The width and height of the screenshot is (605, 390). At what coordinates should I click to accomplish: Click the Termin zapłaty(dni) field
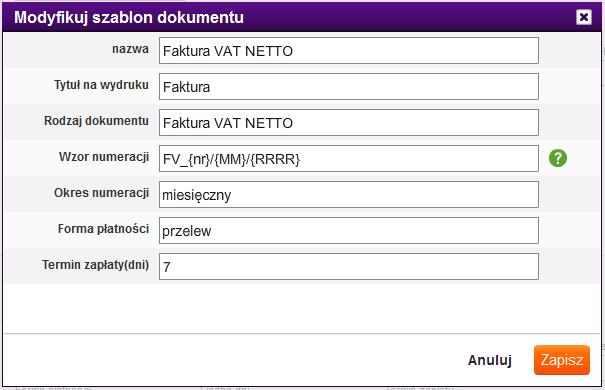point(349,267)
